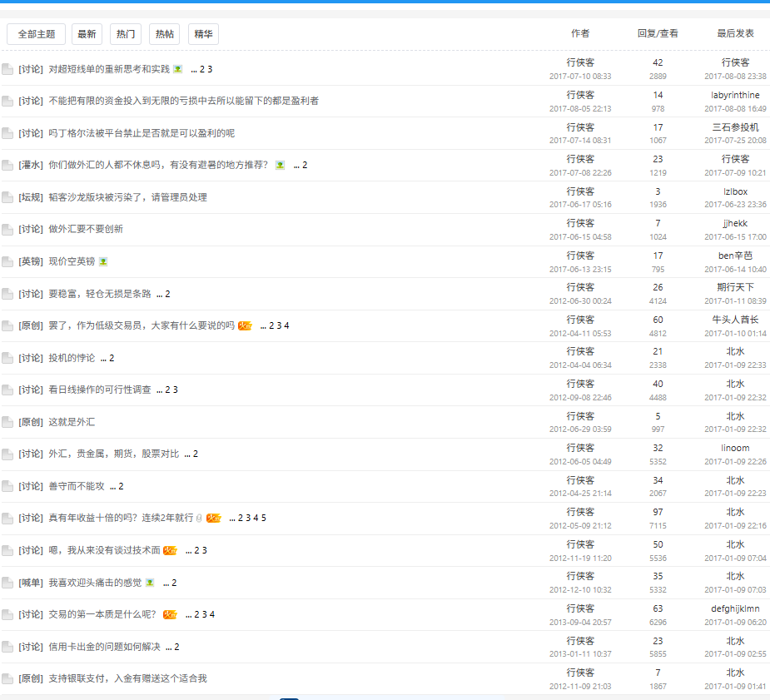Click thread icon for 马丁格尔法 thread
This screenshot has height=700, width=770.
coord(7,133)
